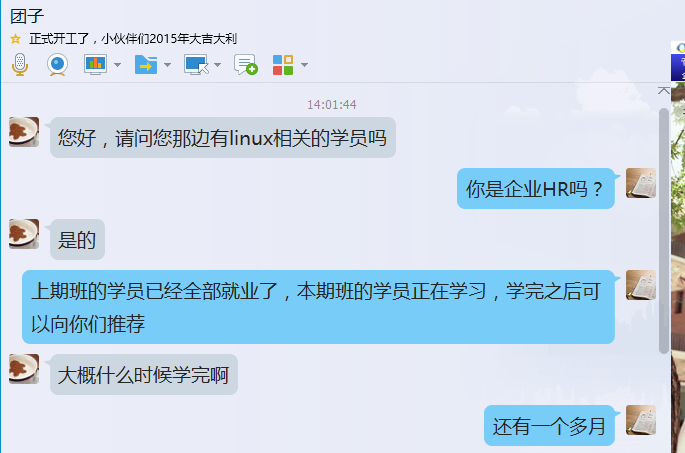The height and width of the screenshot is (453, 685).
Task: Start a voice call with microphone icon
Action: point(20,65)
